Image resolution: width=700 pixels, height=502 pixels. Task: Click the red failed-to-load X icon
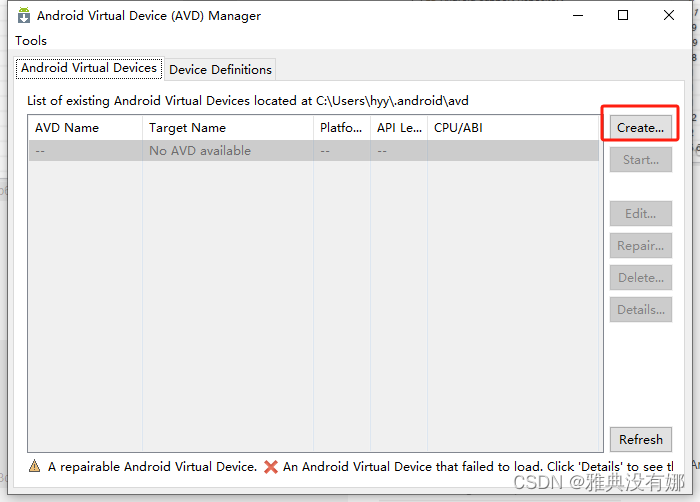271,467
